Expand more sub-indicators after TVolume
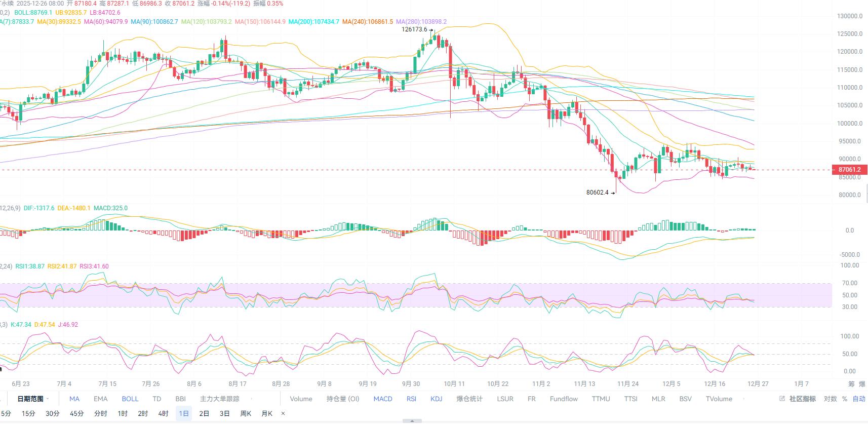This screenshot has width=868, height=424. [x=744, y=399]
